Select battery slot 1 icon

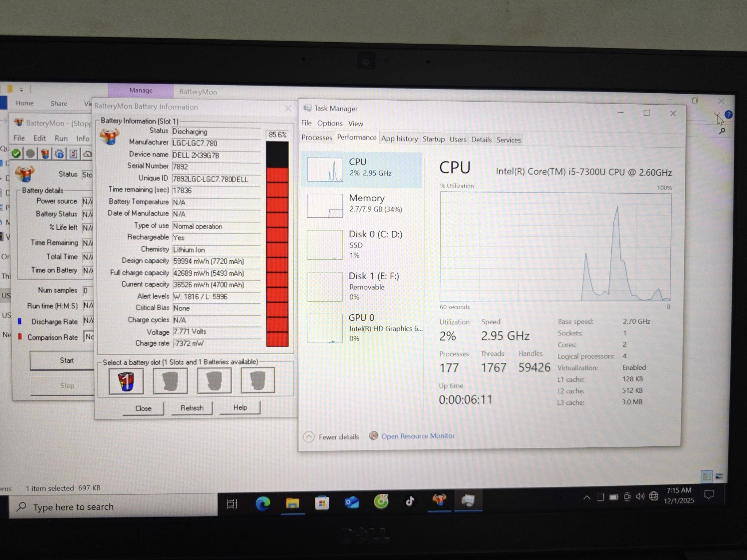(x=126, y=381)
